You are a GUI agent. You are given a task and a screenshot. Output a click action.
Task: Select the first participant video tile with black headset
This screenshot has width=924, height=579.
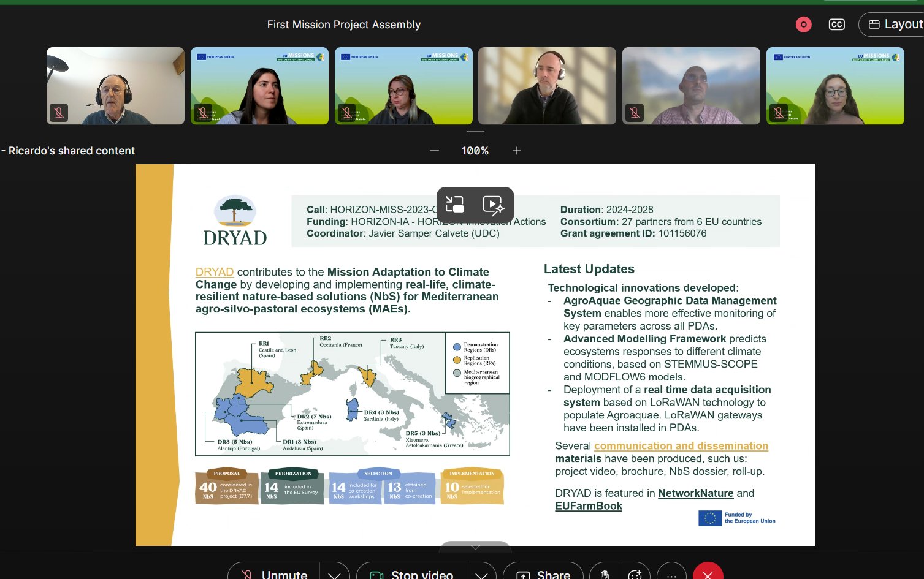pos(115,86)
